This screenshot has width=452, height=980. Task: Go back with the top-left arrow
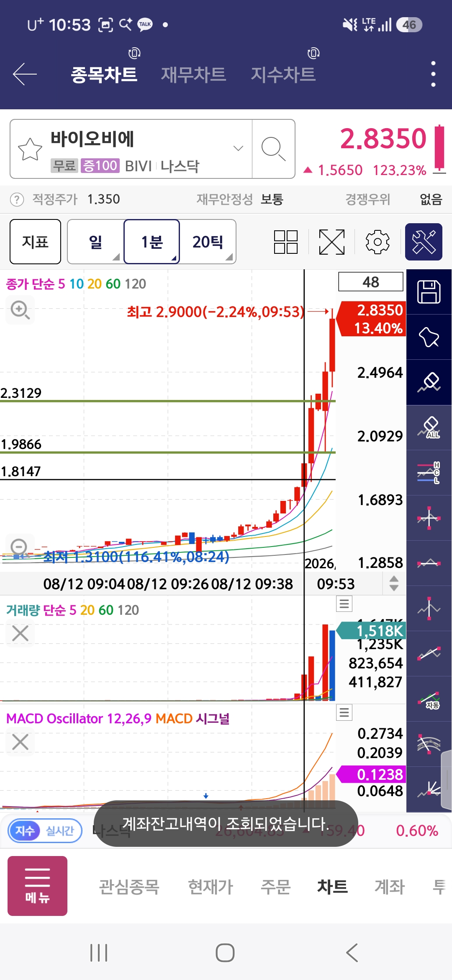pyautogui.click(x=25, y=74)
